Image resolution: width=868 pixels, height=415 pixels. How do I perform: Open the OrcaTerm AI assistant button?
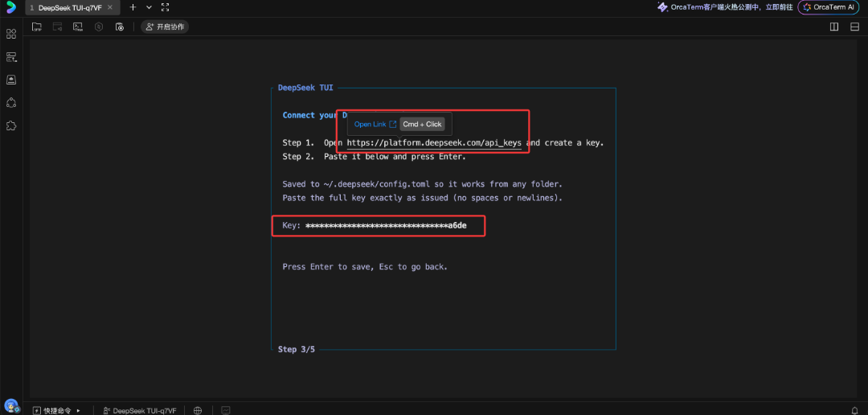coord(829,7)
